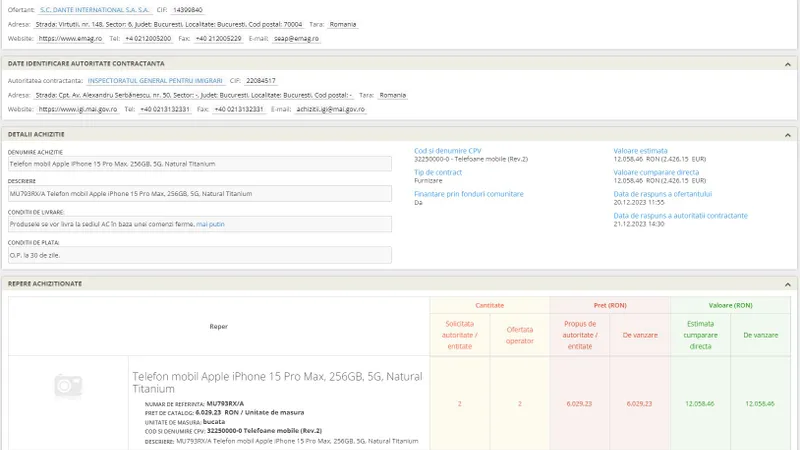Click the authority CIF value 22084517
The height and width of the screenshot is (450, 800).
click(x=261, y=81)
